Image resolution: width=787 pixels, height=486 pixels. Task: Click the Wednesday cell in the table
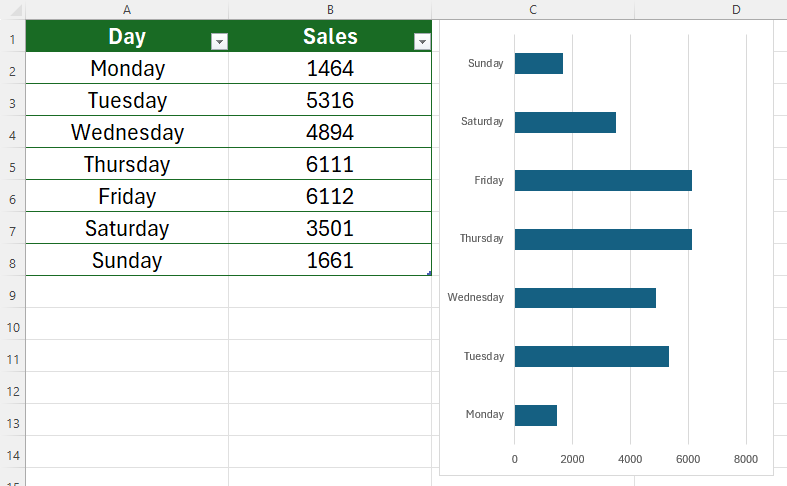(x=127, y=133)
